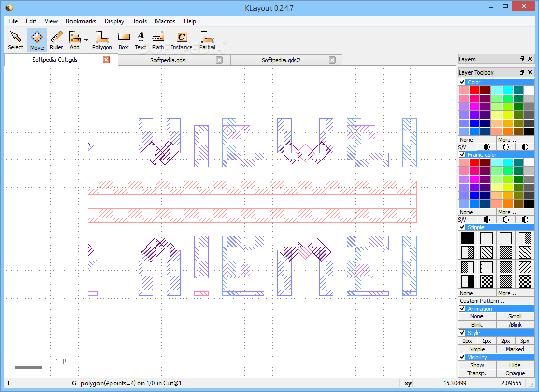
Task: Activate the Move tool
Action: [x=37, y=40]
